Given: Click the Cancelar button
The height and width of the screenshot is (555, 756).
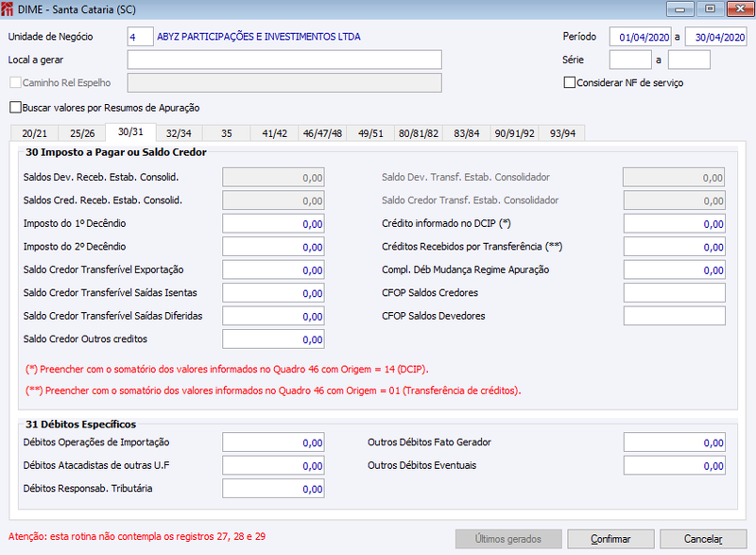Looking at the screenshot, I should [703, 539].
